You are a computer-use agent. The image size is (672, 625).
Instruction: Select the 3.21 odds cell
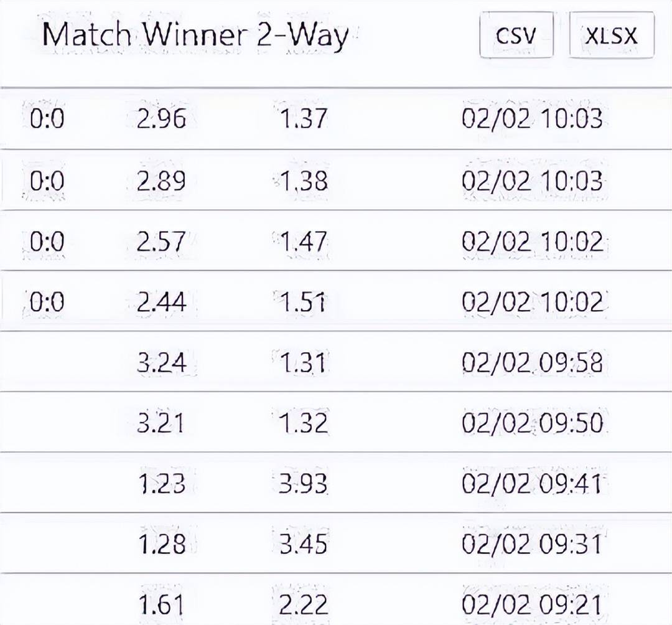161,423
